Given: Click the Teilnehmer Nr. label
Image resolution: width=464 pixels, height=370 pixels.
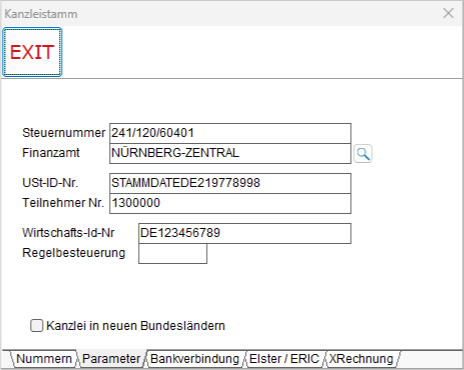Looking at the screenshot, I should tap(63, 203).
